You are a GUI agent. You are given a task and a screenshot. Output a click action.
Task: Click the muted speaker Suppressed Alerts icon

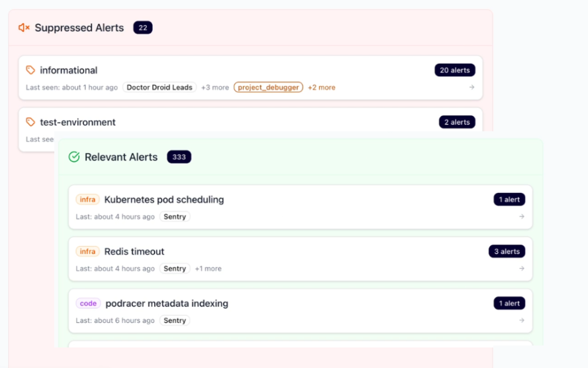[24, 28]
